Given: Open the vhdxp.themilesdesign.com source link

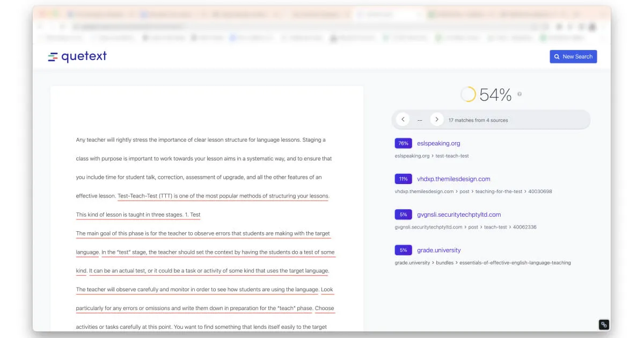Looking at the screenshot, I should pyautogui.click(x=453, y=179).
